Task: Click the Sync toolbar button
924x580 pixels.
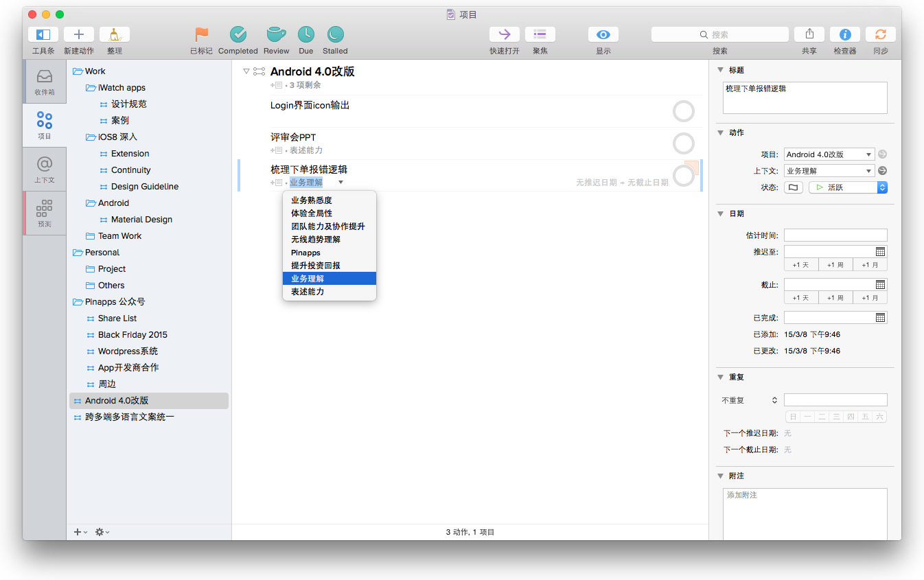Action: (881, 34)
